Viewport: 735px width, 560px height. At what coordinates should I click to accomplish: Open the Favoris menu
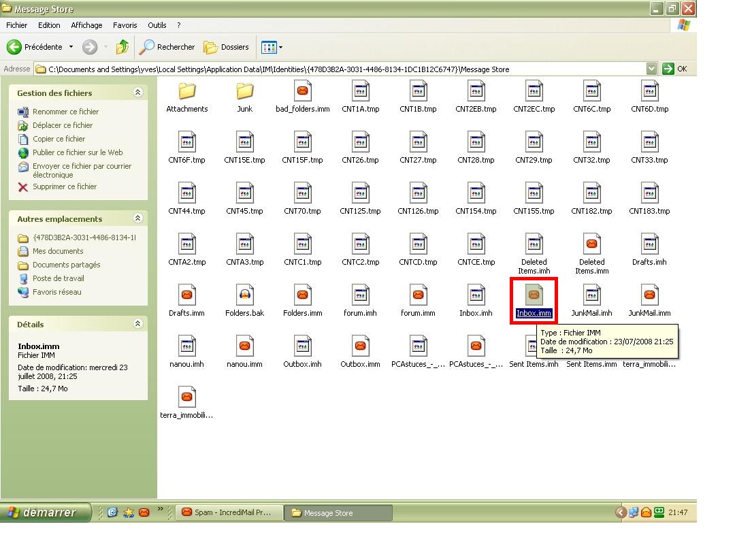coord(125,25)
